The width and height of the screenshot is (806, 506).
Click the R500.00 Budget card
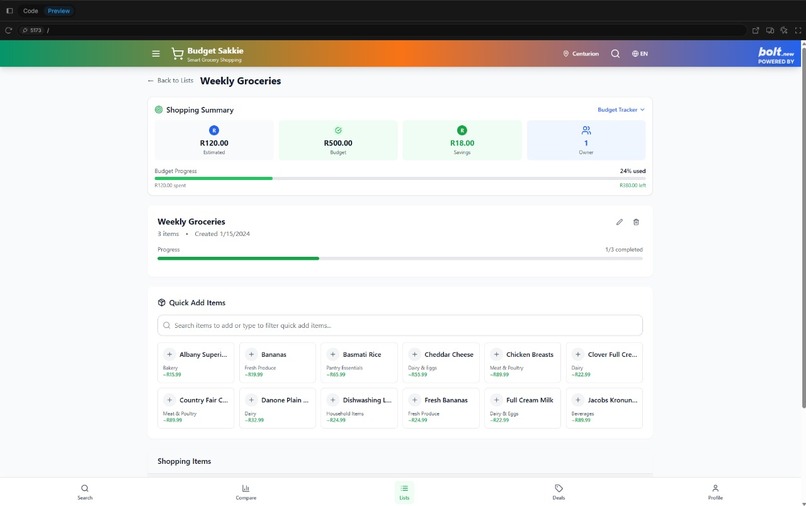click(x=338, y=140)
